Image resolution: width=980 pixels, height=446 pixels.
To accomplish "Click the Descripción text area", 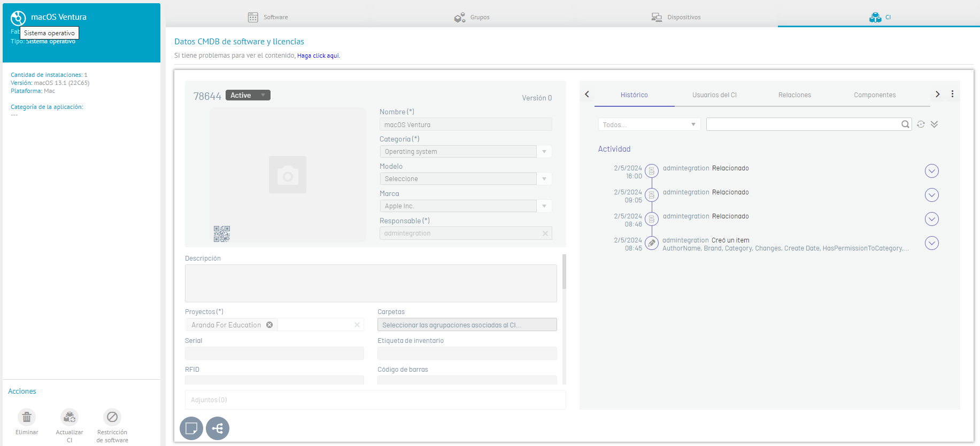I will click(371, 283).
